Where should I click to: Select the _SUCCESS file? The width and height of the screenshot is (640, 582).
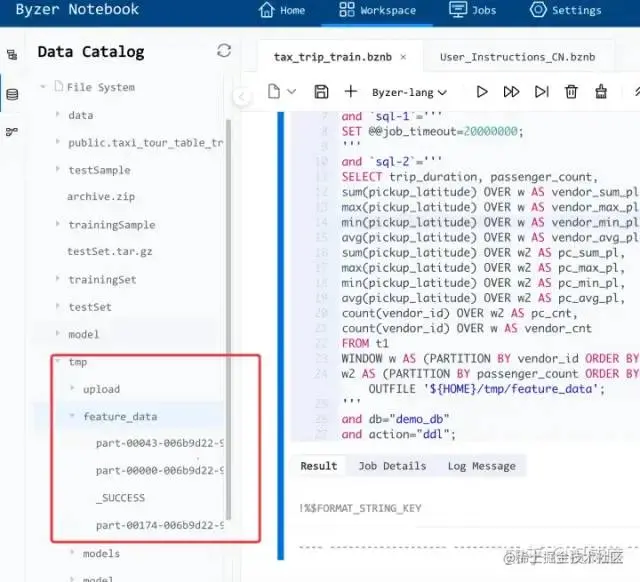pyautogui.click(x=120, y=498)
